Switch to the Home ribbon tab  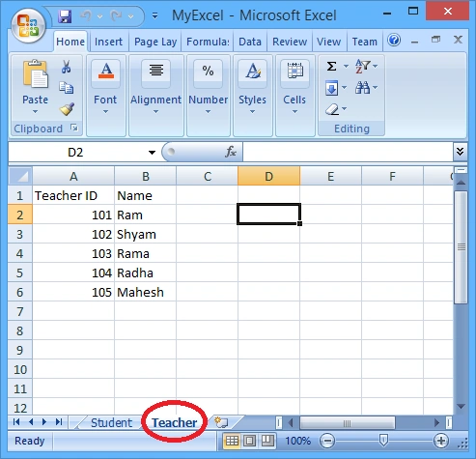pyautogui.click(x=70, y=42)
